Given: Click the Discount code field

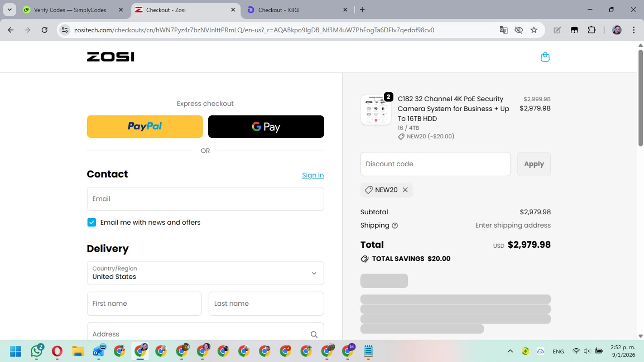Looking at the screenshot, I should click(435, 164).
